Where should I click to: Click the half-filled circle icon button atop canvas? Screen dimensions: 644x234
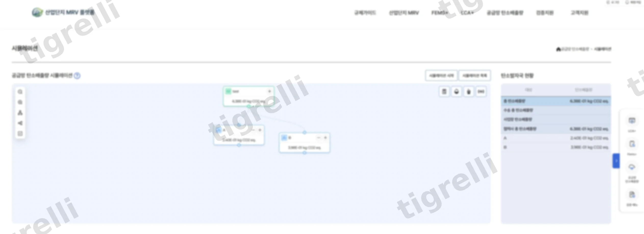point(456,92)
